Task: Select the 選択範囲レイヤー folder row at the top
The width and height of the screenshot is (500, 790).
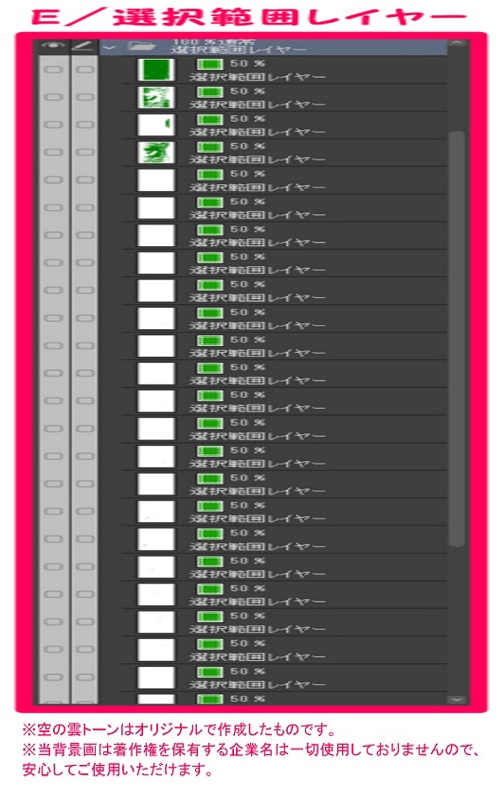Action: (x=273, y=47)
